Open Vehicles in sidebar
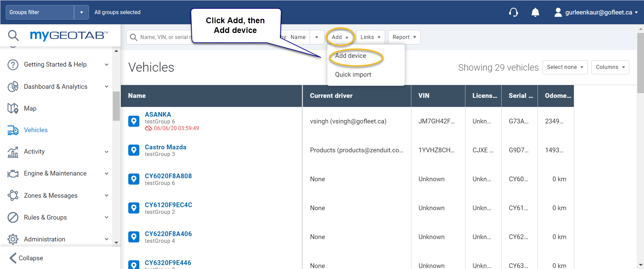Screen dimensions: 644x269 [x=36, y=130]
